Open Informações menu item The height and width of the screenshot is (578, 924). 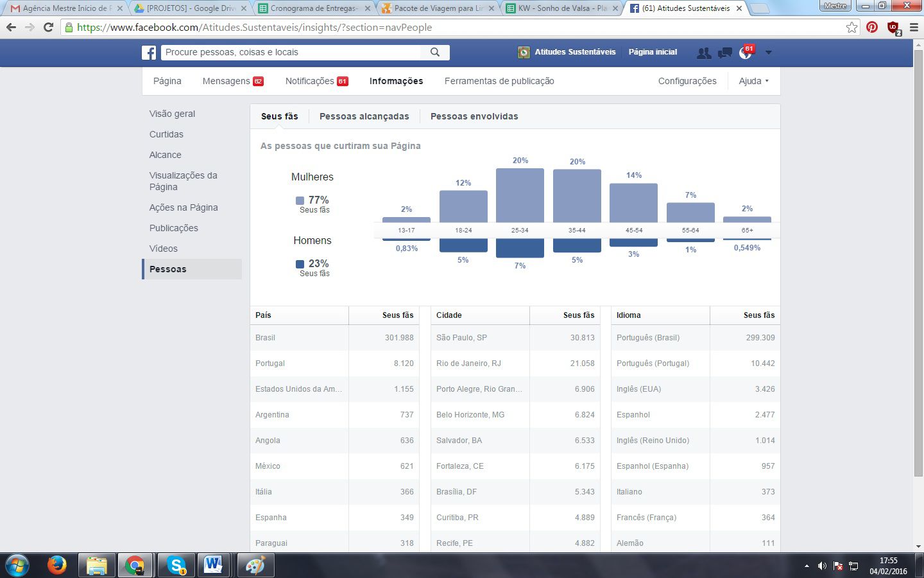point(396,81)
